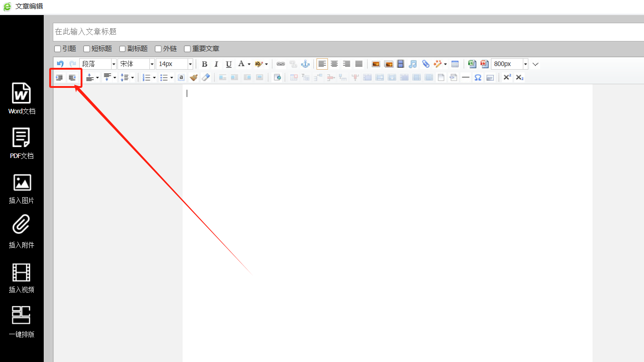Click the format painter brush icon
This screenshot has width=644, height=362.
[x=194, y=78]
